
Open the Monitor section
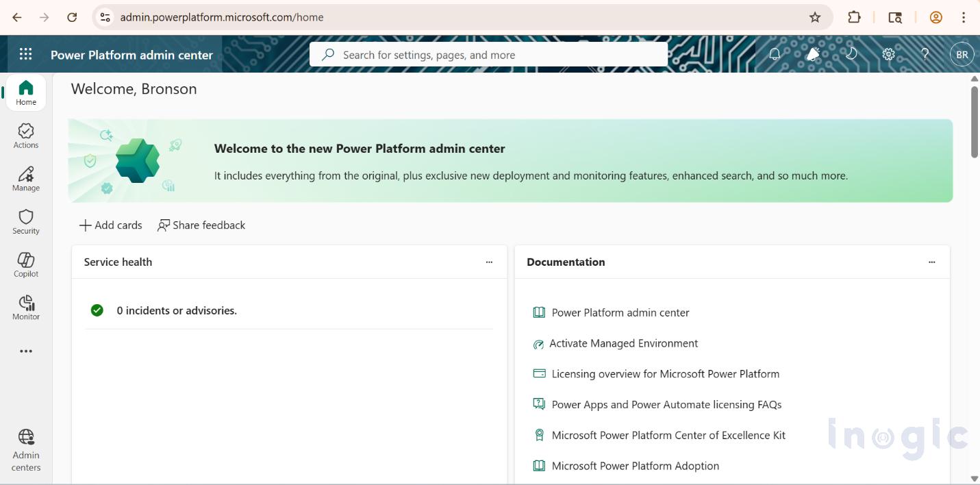(x=26, y=308)
